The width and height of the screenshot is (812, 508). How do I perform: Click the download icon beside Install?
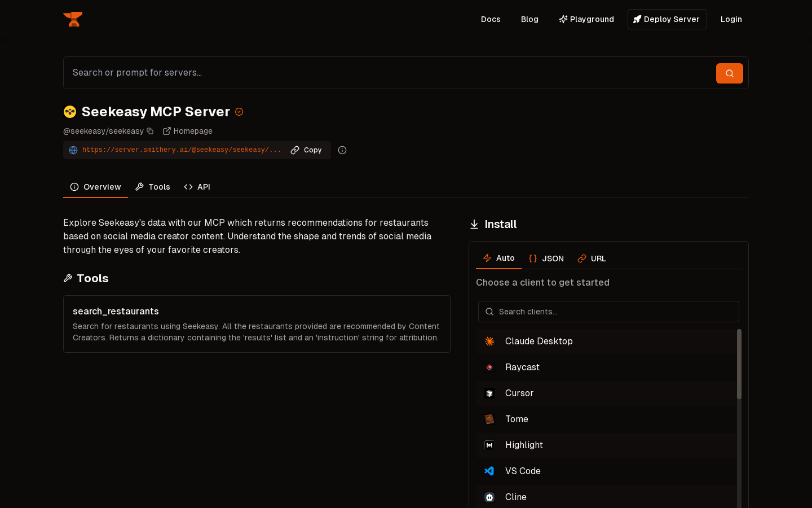(474, 225)
